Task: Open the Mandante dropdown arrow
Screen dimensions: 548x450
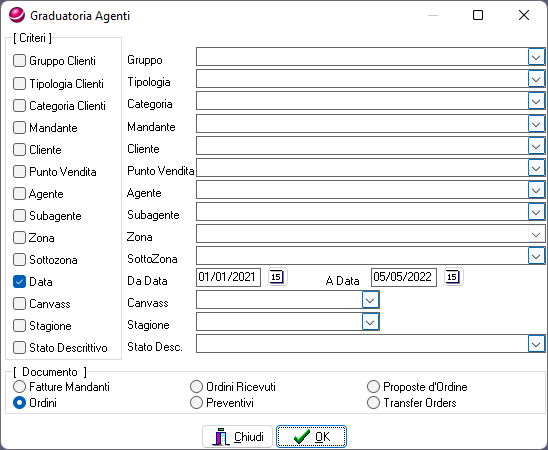Action: tap(536, 124)
